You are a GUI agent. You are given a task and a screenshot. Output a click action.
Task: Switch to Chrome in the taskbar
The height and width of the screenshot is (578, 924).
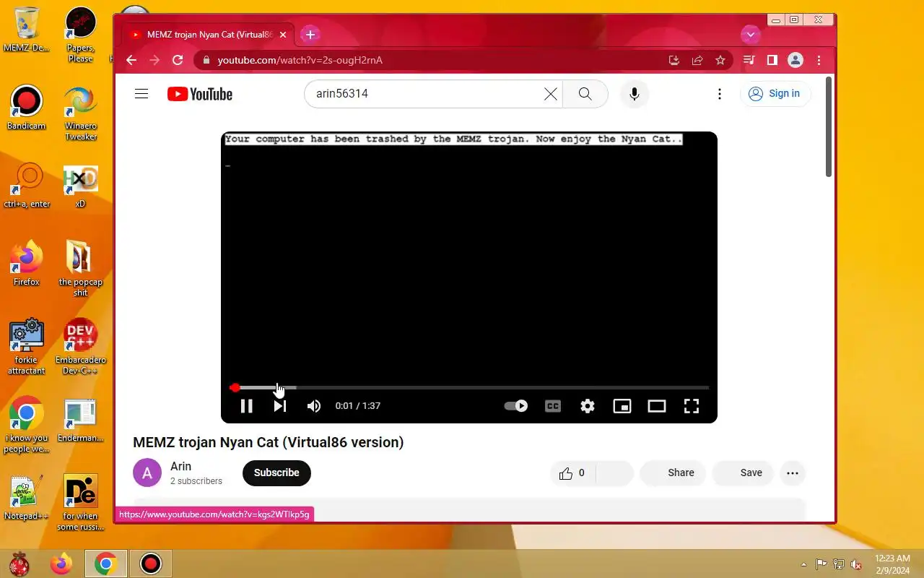pos(106,564)
